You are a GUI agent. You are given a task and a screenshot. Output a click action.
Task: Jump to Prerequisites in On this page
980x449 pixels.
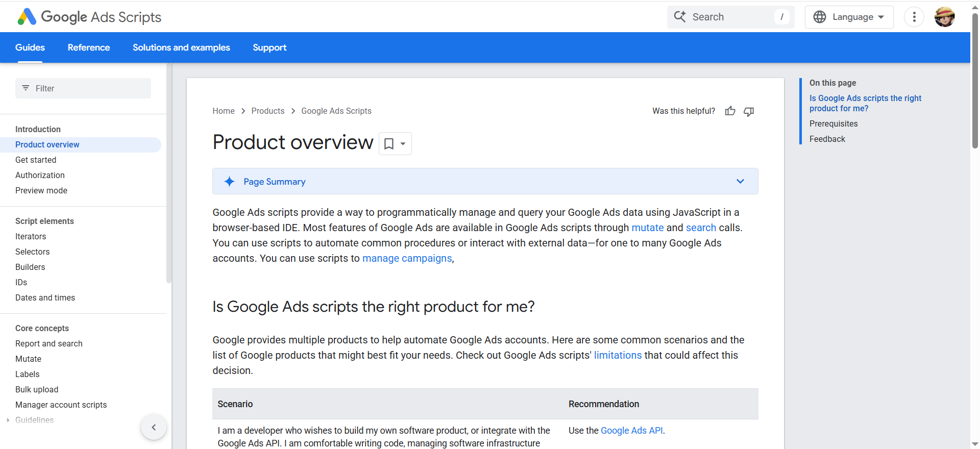point(834,124)
